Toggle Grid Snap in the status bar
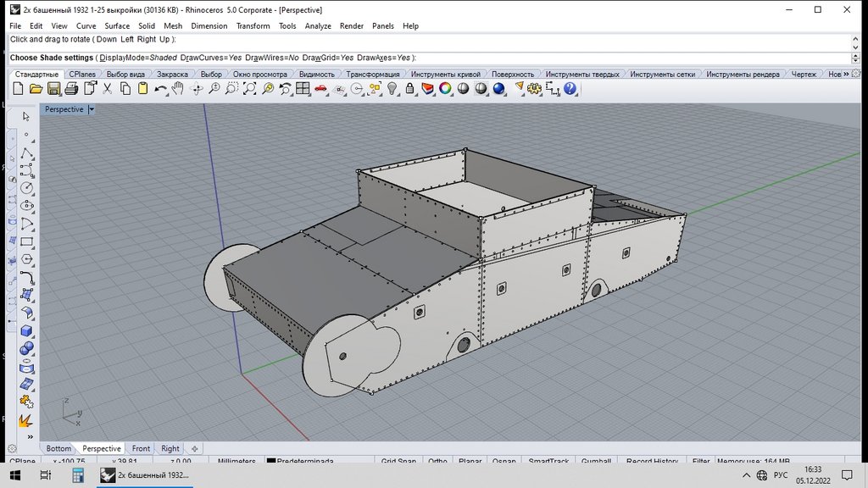The width and height of the screenshot is (868, 488). coord(398,460)
